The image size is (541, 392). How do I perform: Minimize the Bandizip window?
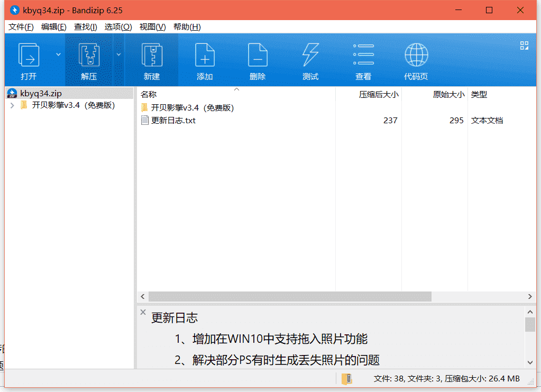(458, 10)
